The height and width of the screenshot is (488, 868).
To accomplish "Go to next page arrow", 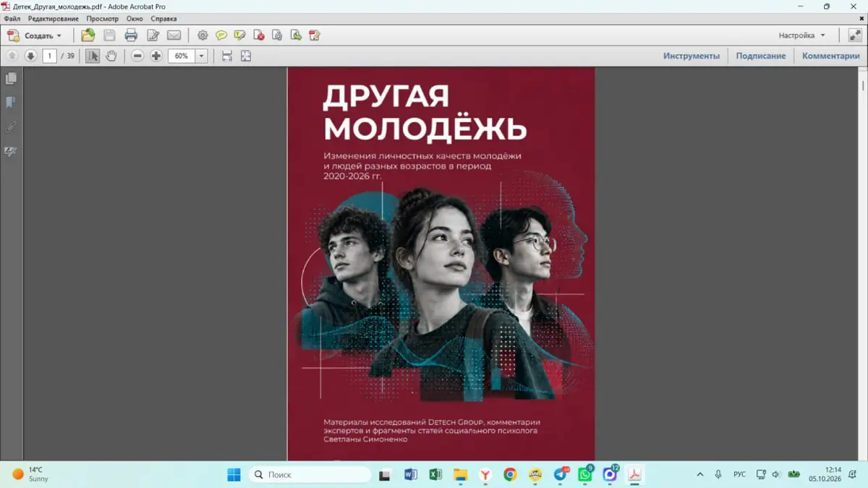I will tap(30, 56).
